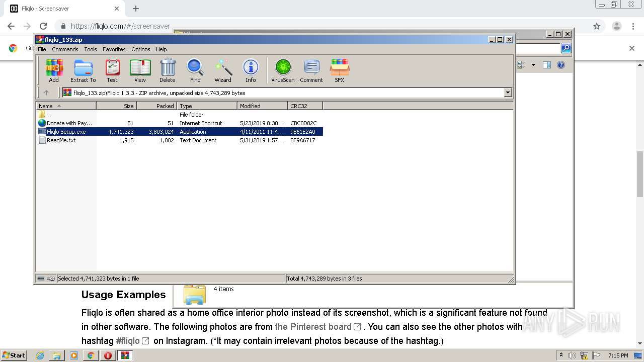Sort by CRC32 column header
644x362 pixels.
click(305, 106)
